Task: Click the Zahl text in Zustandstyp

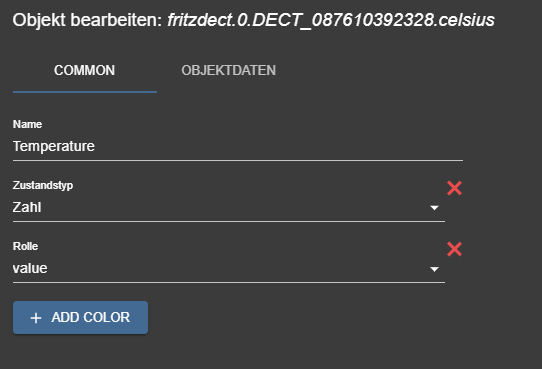Action: click(27, 208)
